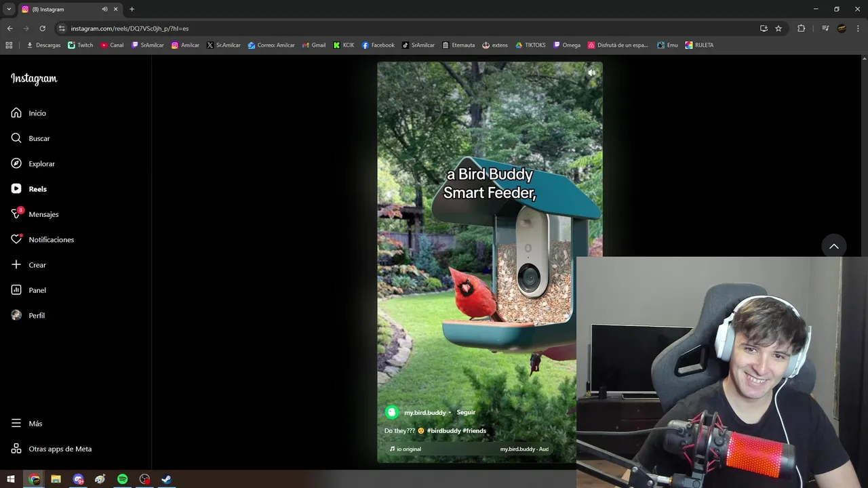Open Mensajes with notification badge
This screenshot has width=868, height=488.
point(35,214)
